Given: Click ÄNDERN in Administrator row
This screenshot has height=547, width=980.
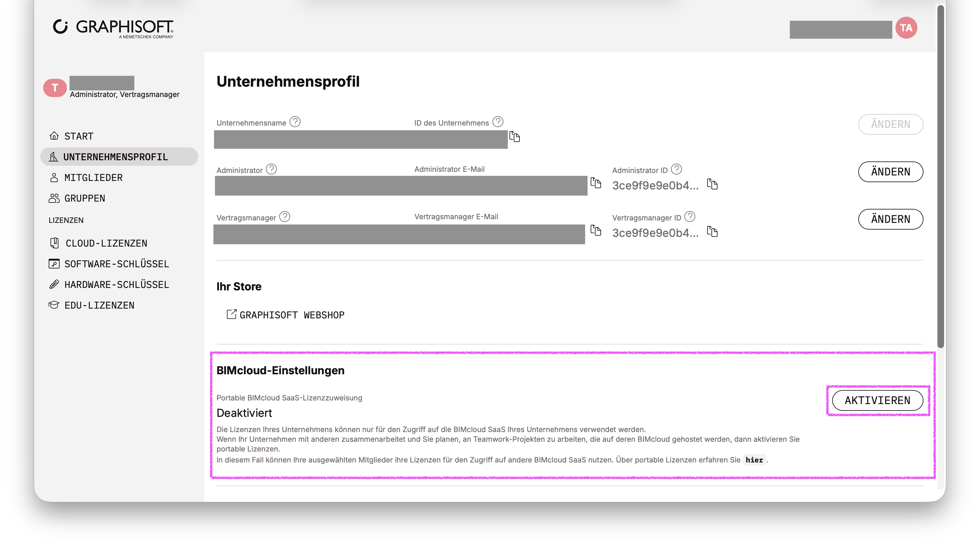Looking at the screenshot, I should point(890,172).
